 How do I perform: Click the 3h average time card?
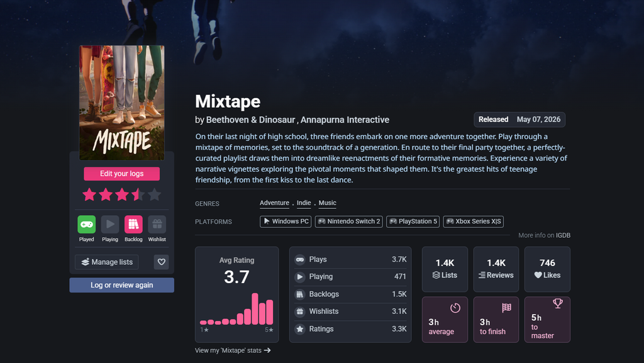tap(445, 320)
